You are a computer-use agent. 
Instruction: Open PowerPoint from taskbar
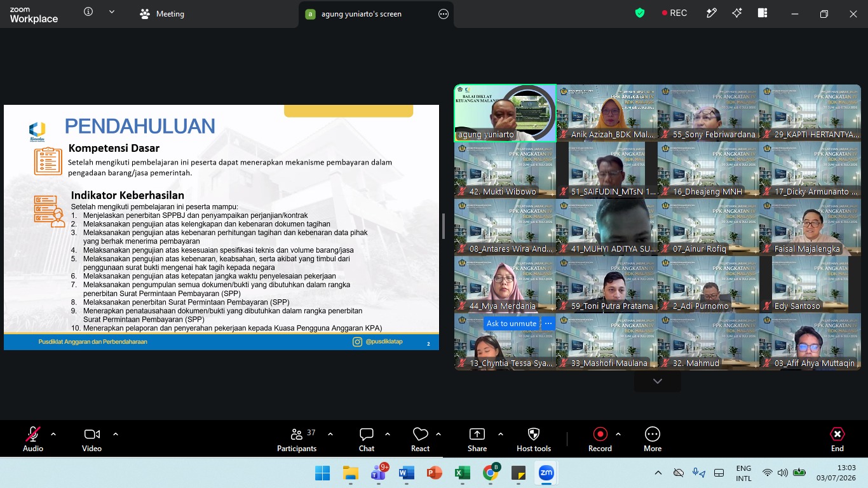click(435, 473)
